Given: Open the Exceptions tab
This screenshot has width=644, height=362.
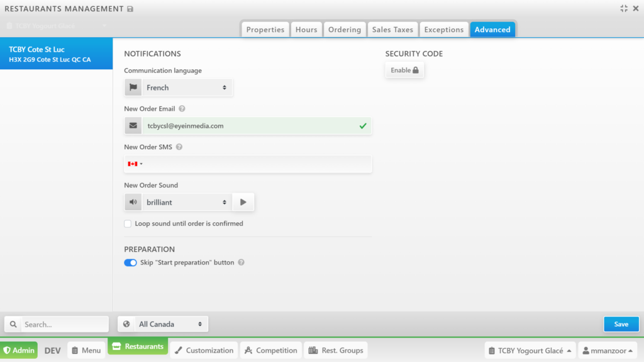Looking at the screenshot, I should [443, 30].
